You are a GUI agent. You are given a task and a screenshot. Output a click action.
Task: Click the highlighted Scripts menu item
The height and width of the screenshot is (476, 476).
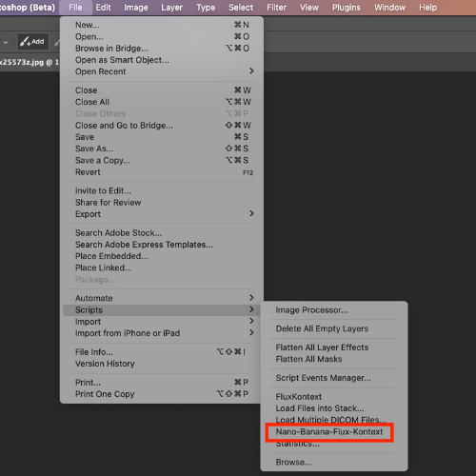[162, 309]
